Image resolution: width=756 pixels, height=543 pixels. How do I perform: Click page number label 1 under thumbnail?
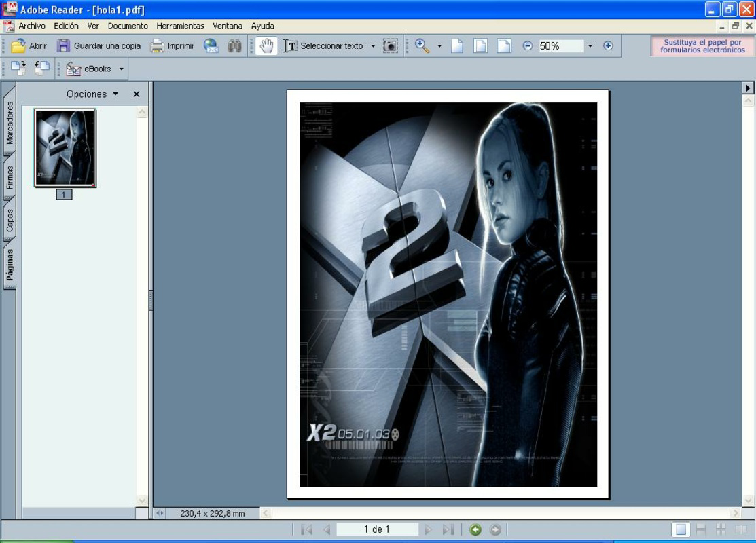click(x=64, y=195)
